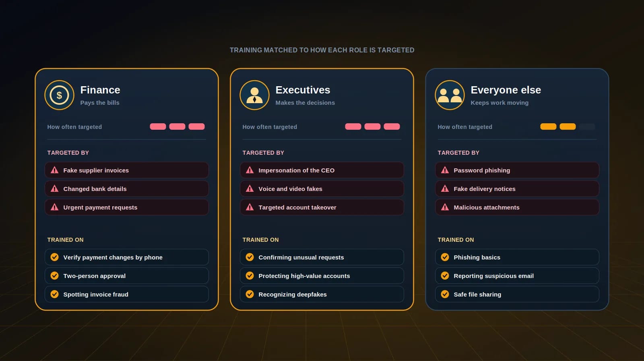Click the checkmark icon beside Two-person approval
The height and width of the screenshot is (361, 644).
pos(54,276)
